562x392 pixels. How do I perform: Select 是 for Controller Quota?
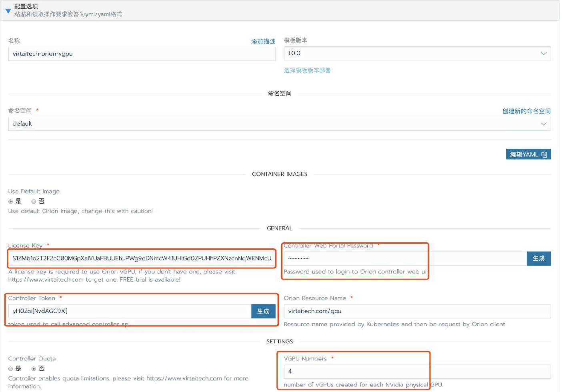pyautogui.click(x=11, y=368)
